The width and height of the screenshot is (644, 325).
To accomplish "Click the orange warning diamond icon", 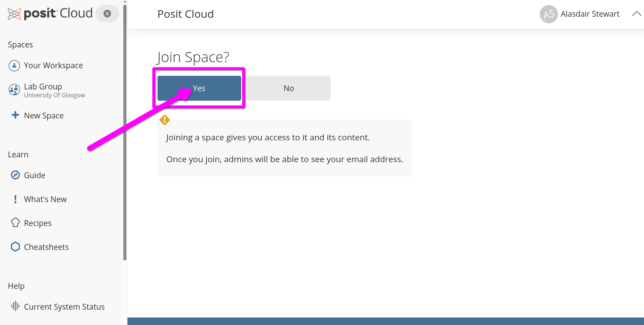I will pyautogui.click(x=165, y=120).
